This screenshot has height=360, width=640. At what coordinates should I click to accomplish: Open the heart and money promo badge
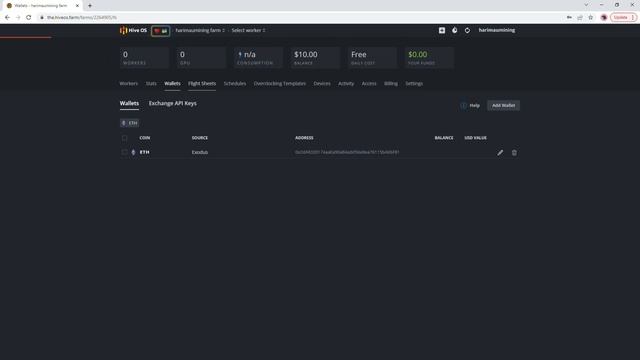tap(160, 31)
